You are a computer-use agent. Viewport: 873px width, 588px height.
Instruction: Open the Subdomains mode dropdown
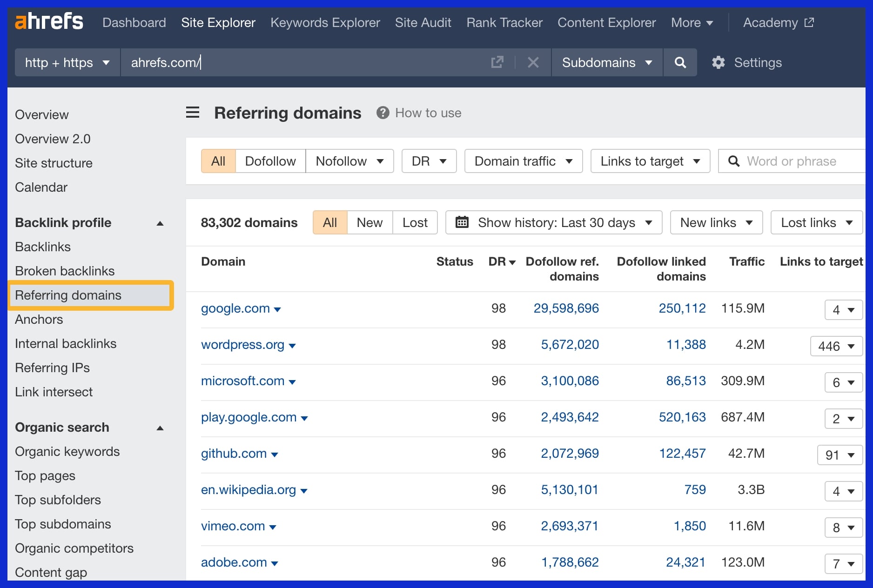(607, 62)
